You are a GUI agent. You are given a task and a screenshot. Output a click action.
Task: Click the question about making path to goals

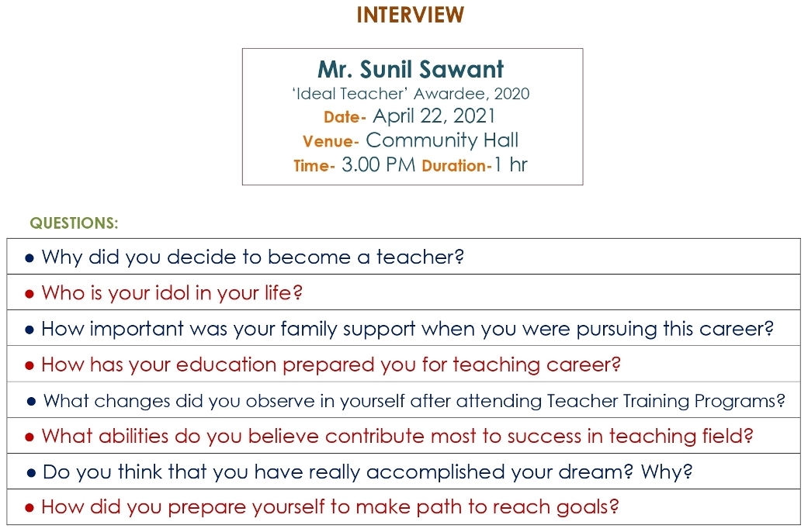coord(330,508)
